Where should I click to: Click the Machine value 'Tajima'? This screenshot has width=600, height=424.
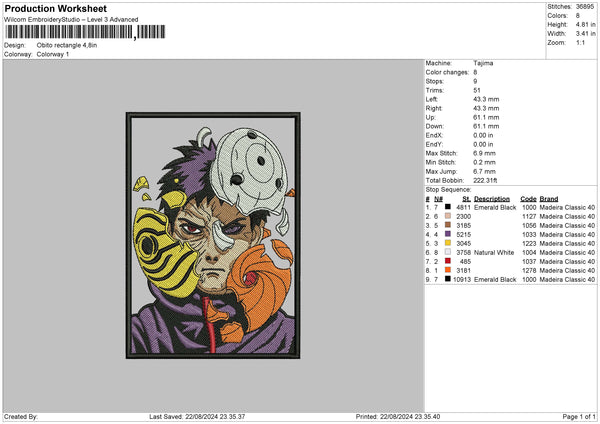pyautogui.click(x=483, y=63)
